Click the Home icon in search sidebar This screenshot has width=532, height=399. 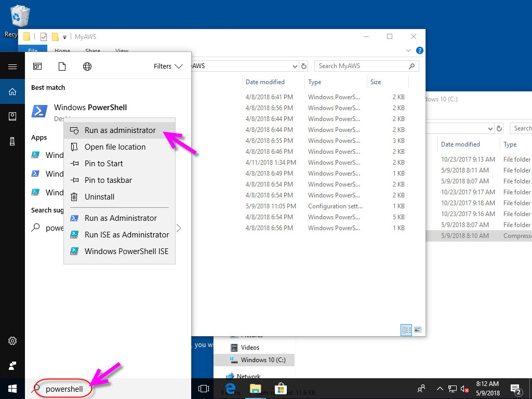pyautogui.click(x=12, y=92)
